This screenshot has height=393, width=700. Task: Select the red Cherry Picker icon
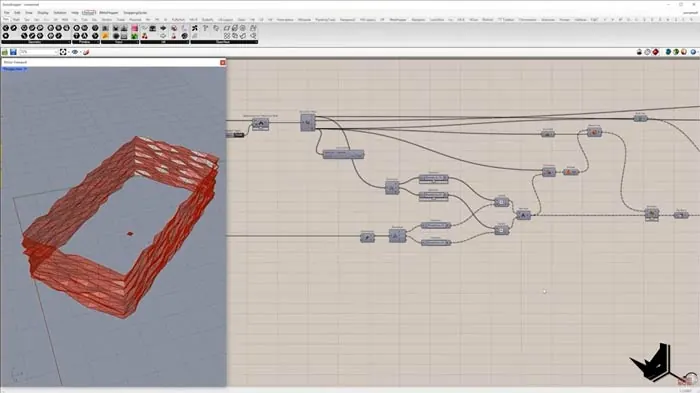pos(145,36)
